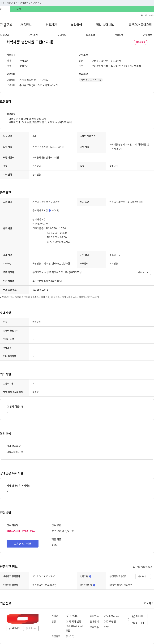
Task: Report false ad via 거짓구인광고 신고
Action: pos(142,567)
